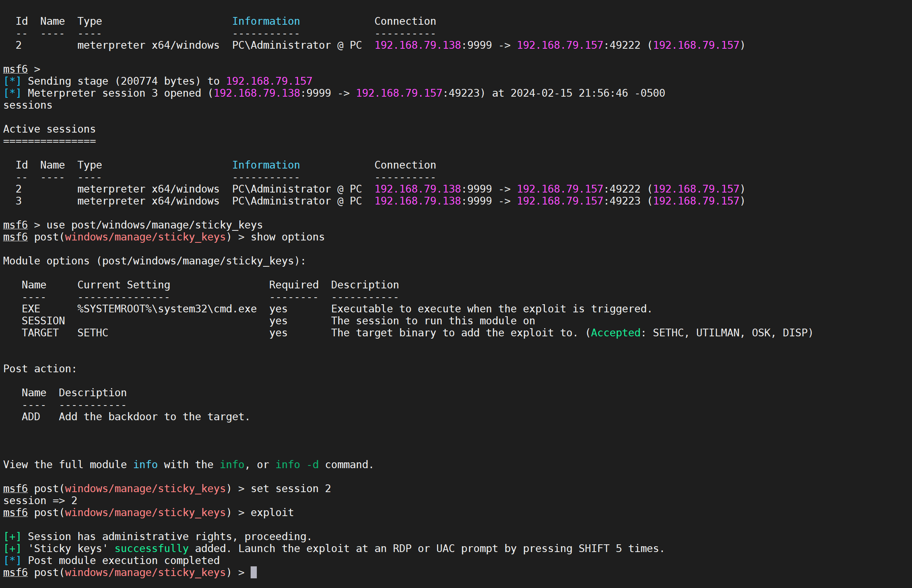Click the ADD post action name
Viewport: 912px width, 588px height.
click(x=31, y=417)
